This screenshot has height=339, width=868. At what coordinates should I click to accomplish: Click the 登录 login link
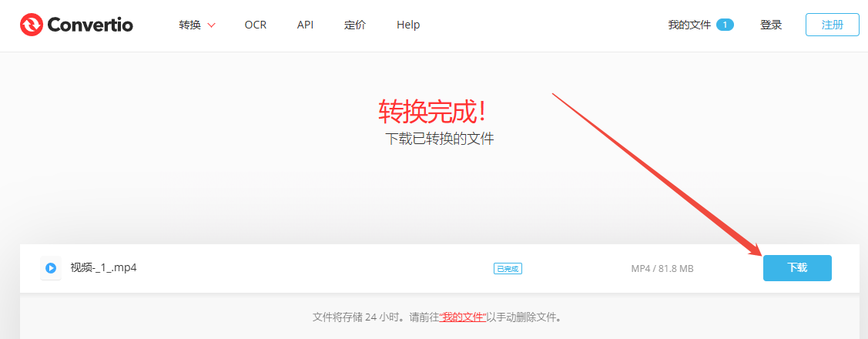coord(770,25)
